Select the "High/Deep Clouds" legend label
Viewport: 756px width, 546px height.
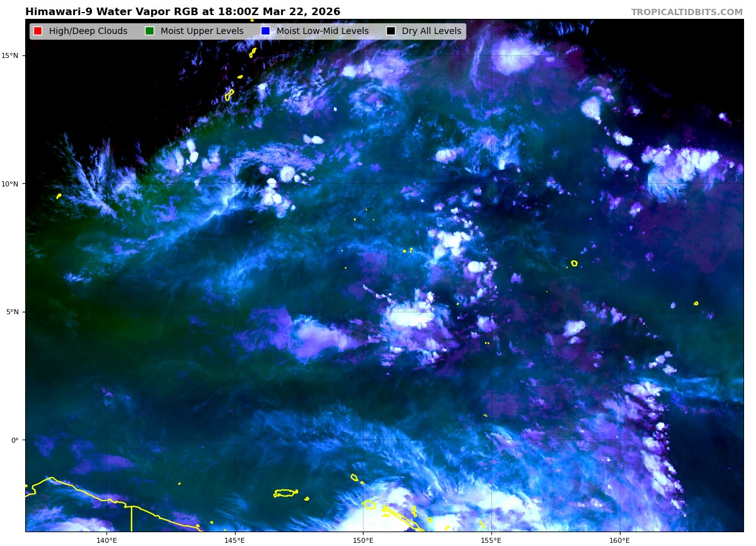(x=88, y=31)
